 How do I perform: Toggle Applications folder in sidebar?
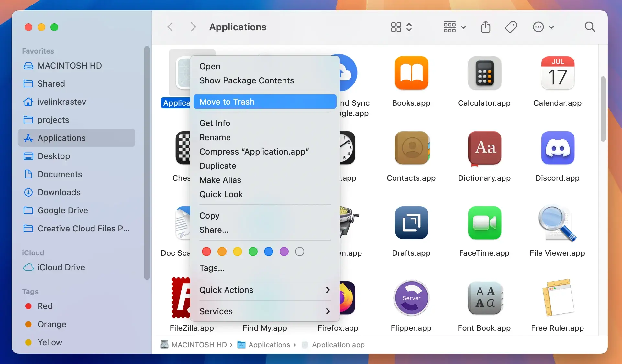pyautogui.click(x=61, y=137)
